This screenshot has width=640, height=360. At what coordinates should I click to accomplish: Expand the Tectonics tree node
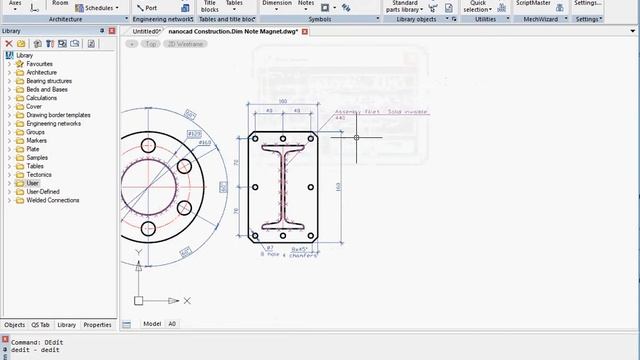(x=9, y=175)
